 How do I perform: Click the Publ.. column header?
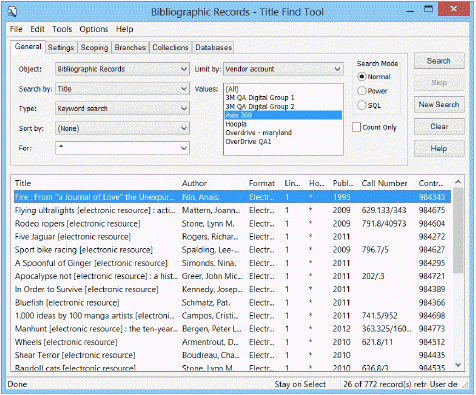[343, 183]
